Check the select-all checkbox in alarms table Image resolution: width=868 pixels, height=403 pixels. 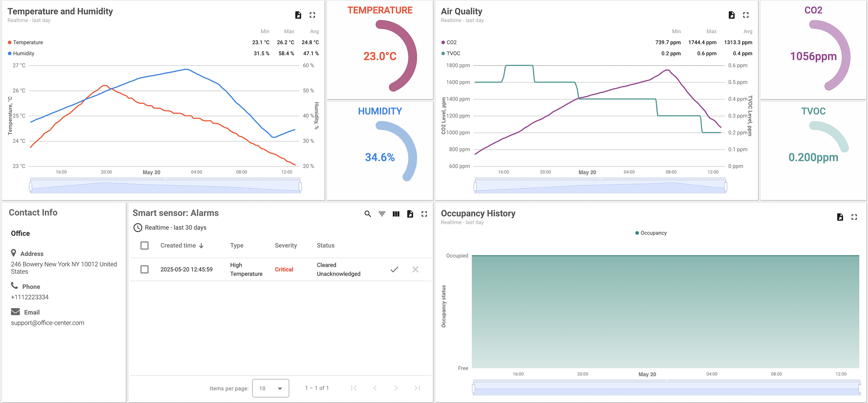pos(145,245)
